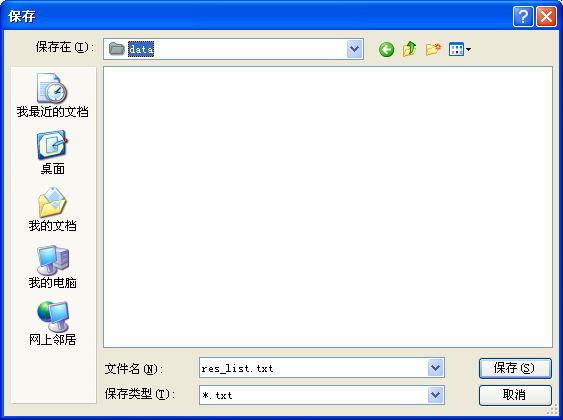Viewport: 563px width, 420px height.
Task: Click the 保存(S) button
Action: [515, 368]
